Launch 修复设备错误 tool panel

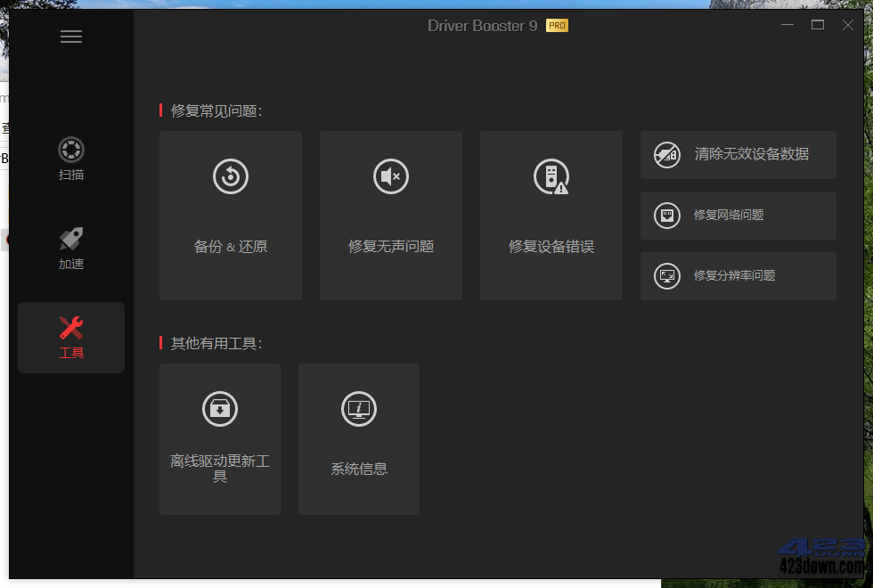[551, 214]
